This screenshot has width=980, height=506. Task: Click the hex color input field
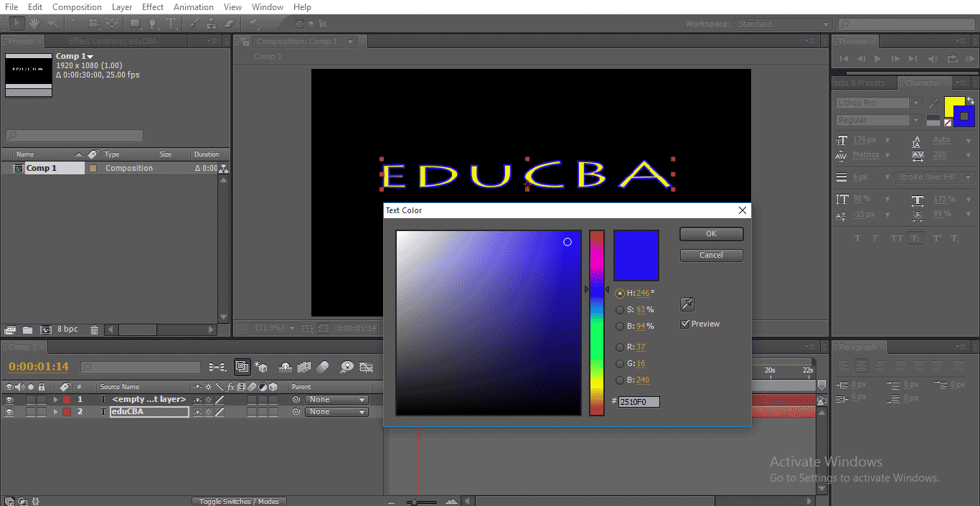(x=639, y=402)
